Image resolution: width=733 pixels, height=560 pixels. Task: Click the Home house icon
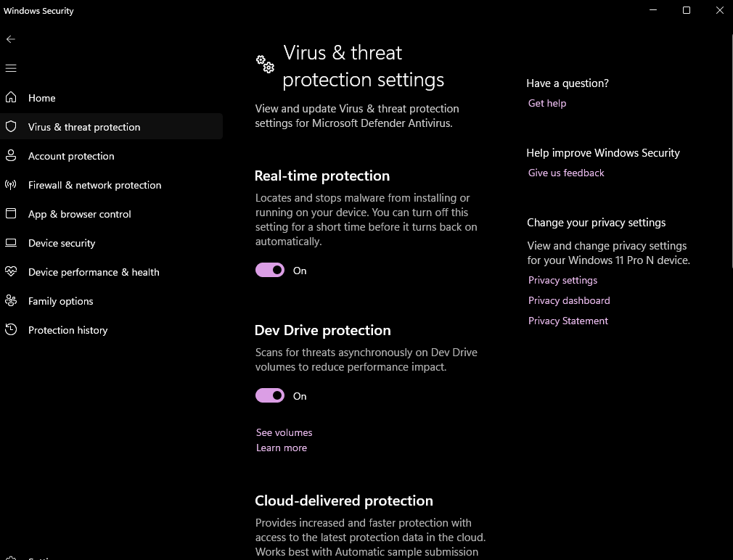click(x=11, y=98)
